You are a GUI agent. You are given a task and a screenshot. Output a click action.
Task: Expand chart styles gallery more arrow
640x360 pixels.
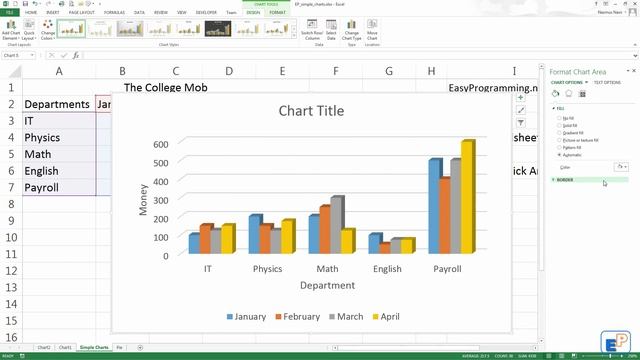pos(294,36)
